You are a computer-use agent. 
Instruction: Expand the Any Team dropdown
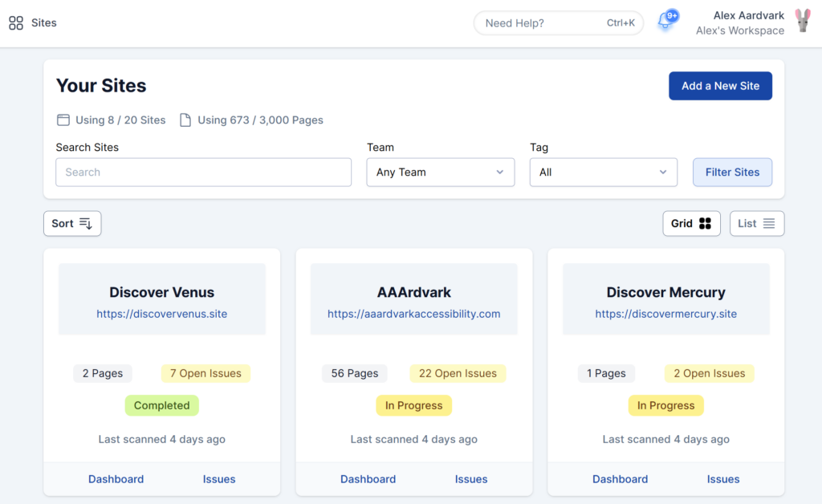[x=440, y=173]
